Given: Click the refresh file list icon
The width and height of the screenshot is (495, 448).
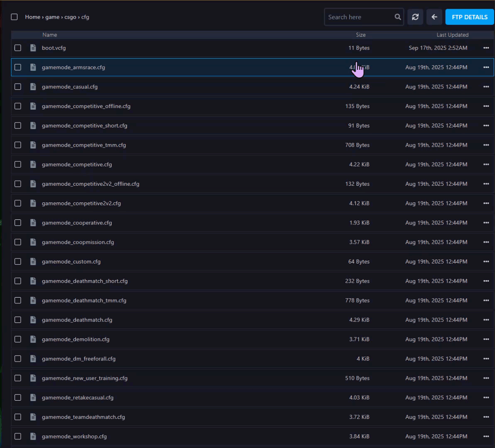Looking at the screenshot, I should (415, 17).
